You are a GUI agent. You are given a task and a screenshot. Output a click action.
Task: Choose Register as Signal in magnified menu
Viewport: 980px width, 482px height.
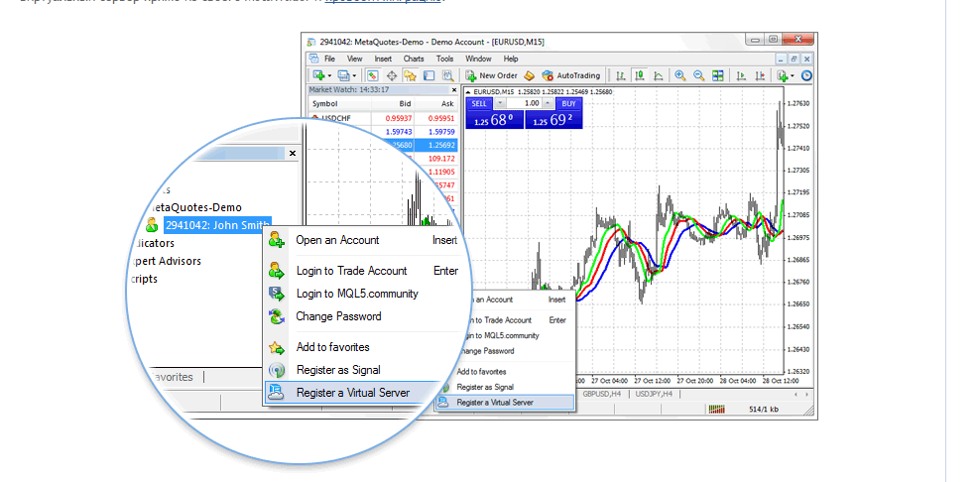pyautogui.click(x=359, y=370)
